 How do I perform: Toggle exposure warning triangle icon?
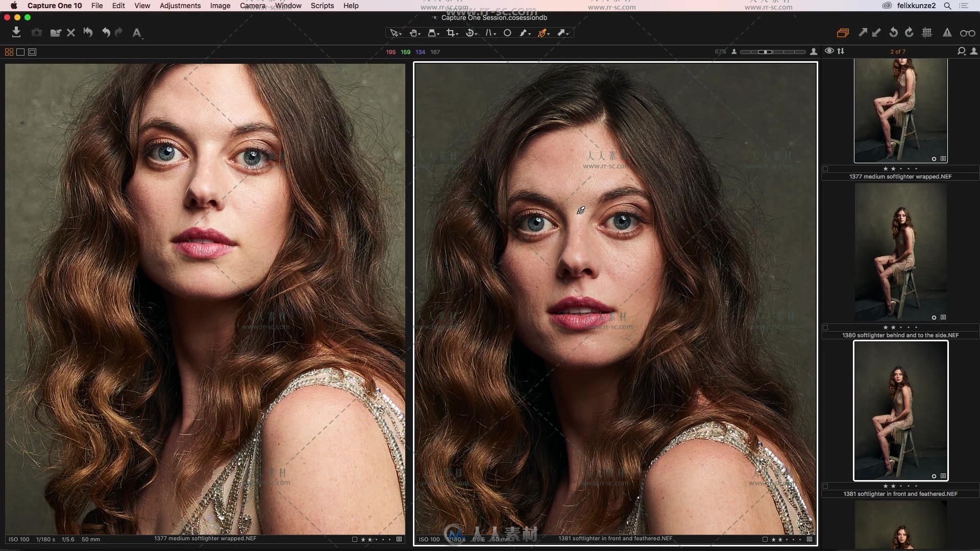click(x=947, y=33)
